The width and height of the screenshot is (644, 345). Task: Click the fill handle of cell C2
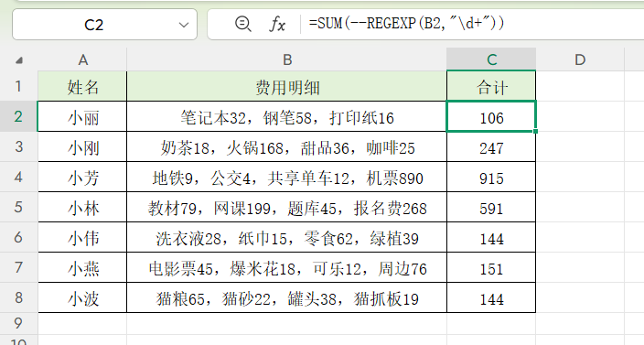tap(535, 132)
